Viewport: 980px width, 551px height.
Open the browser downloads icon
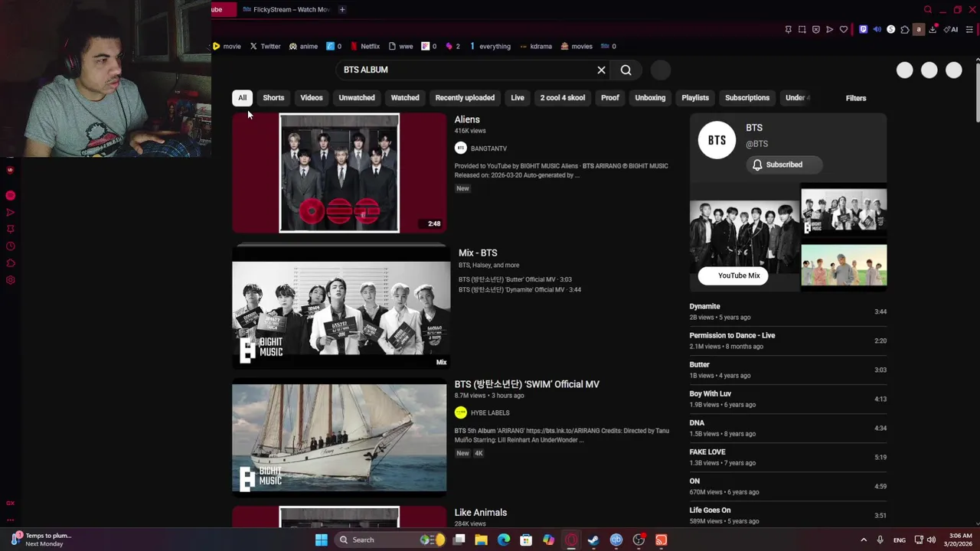[x=933, y=29]
